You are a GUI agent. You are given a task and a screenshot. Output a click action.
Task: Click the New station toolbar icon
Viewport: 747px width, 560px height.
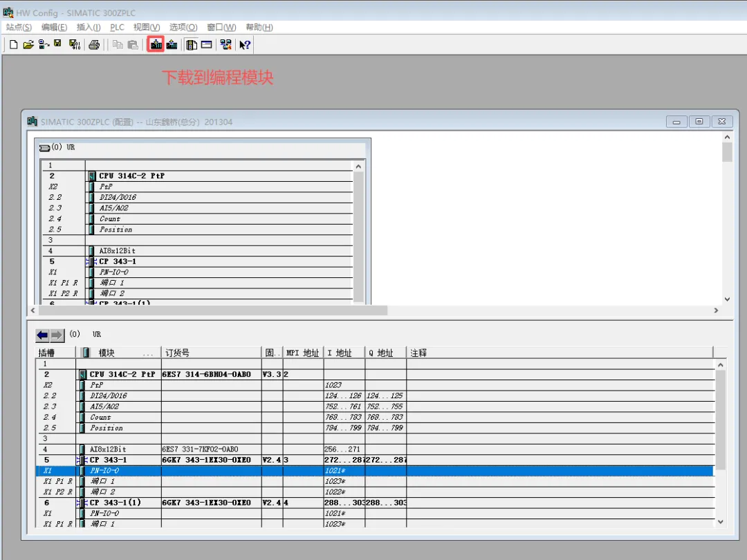13,45
